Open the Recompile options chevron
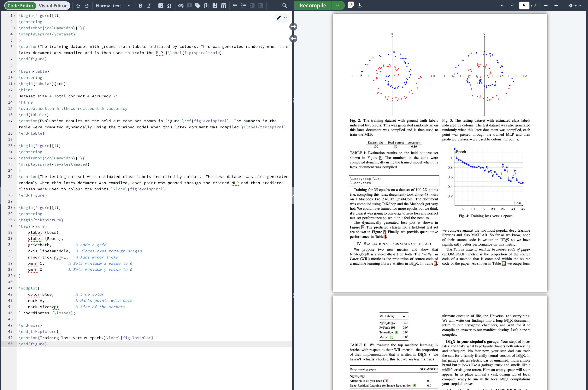The width and height of the screenshot is (588, 390). (338, 5)
